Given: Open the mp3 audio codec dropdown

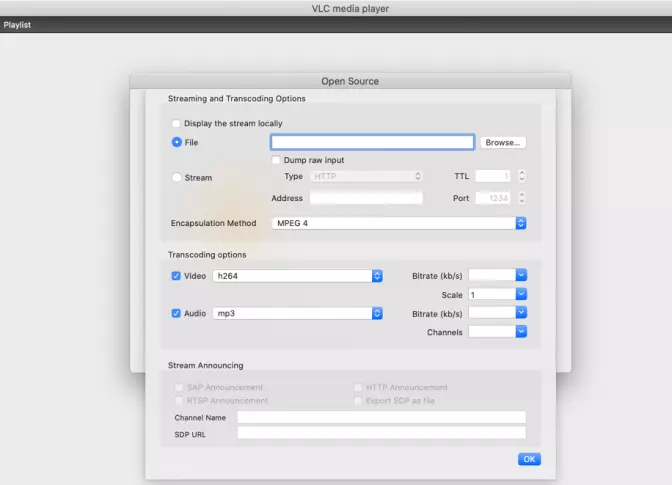Looking at the screenshot, I should [x=298, y=313].
